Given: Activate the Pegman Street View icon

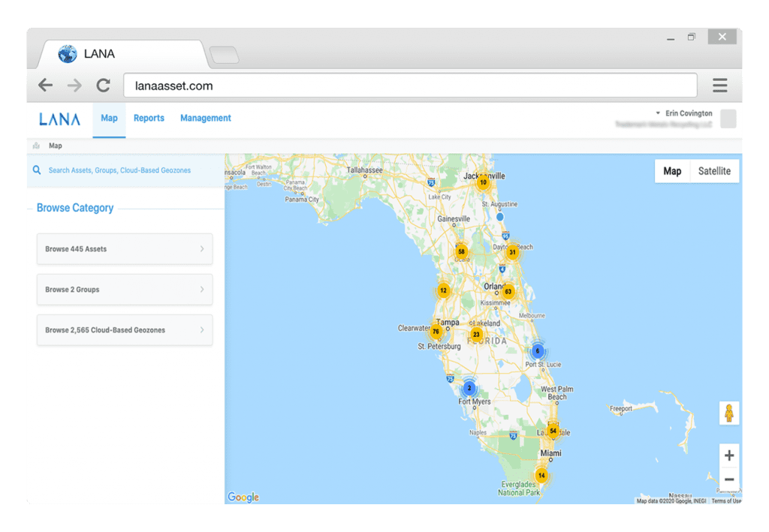Looking at the screenshot, I should coord(729,413).
